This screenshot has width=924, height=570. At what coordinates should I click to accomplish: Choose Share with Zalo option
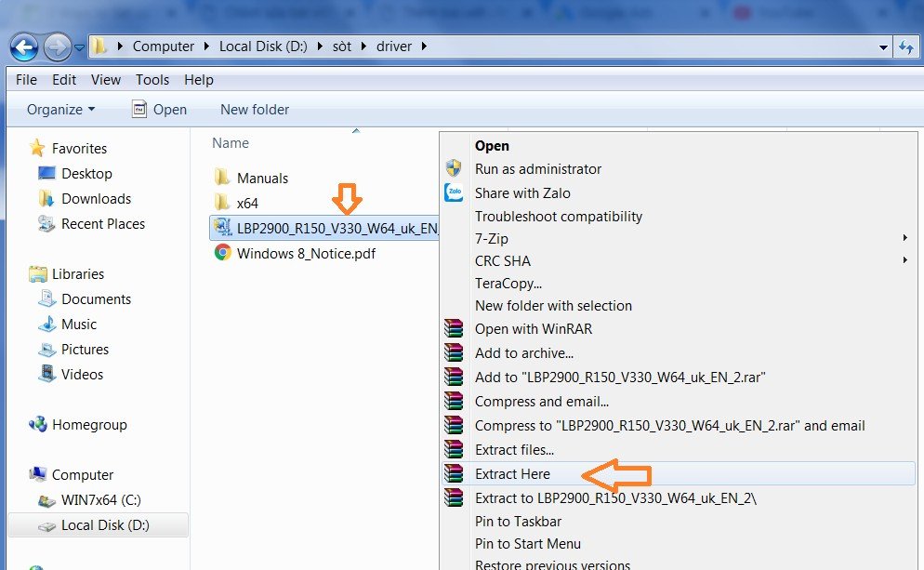522,193
